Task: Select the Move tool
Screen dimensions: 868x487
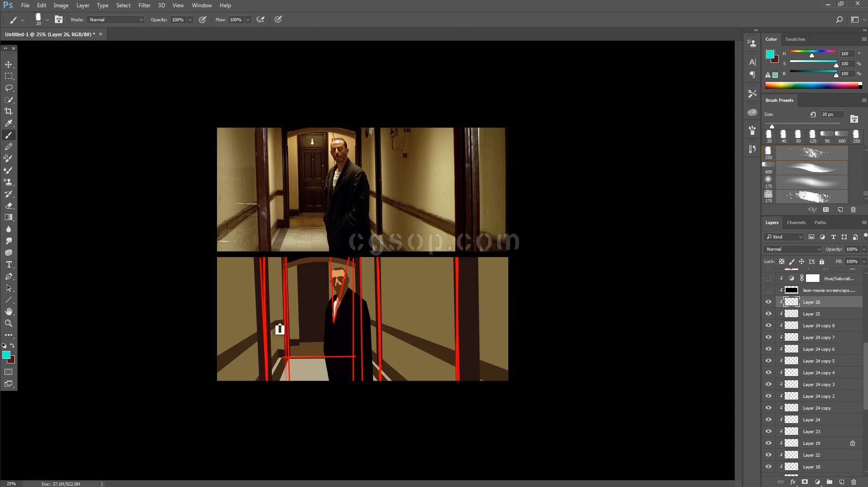Action: coord(9,64)
